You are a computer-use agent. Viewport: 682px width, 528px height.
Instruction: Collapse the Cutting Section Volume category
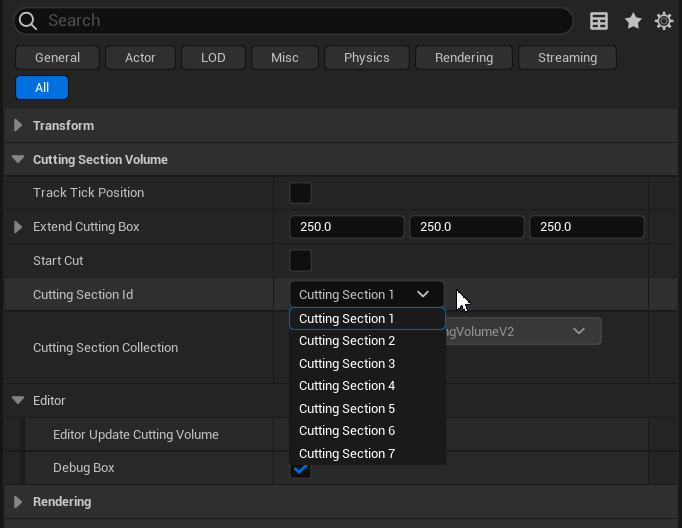coord(18,160)
